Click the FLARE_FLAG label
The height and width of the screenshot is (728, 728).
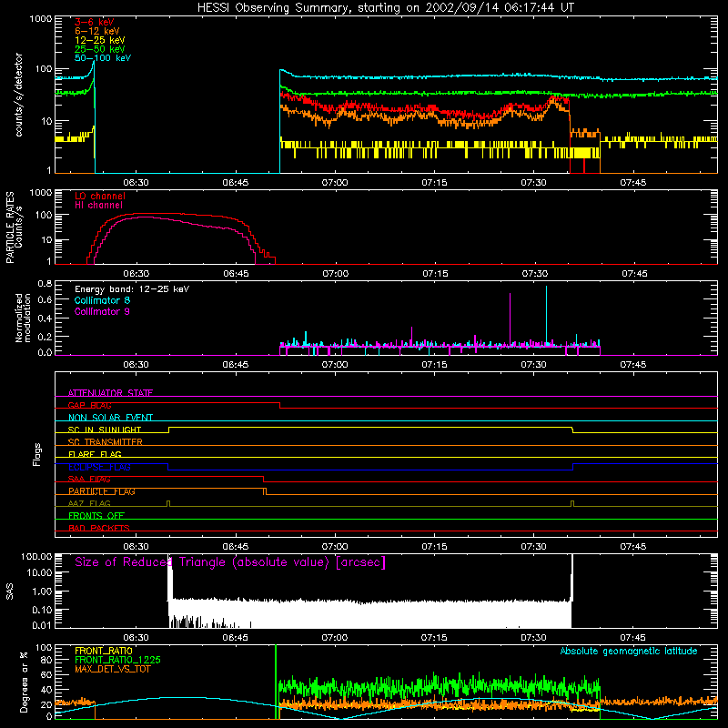tap(95, 454)
